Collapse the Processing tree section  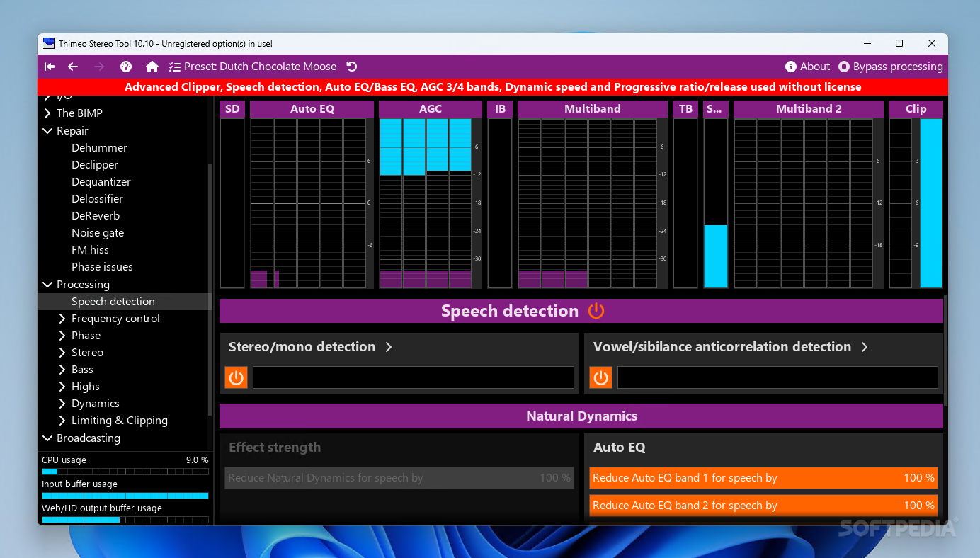(47, 285)
